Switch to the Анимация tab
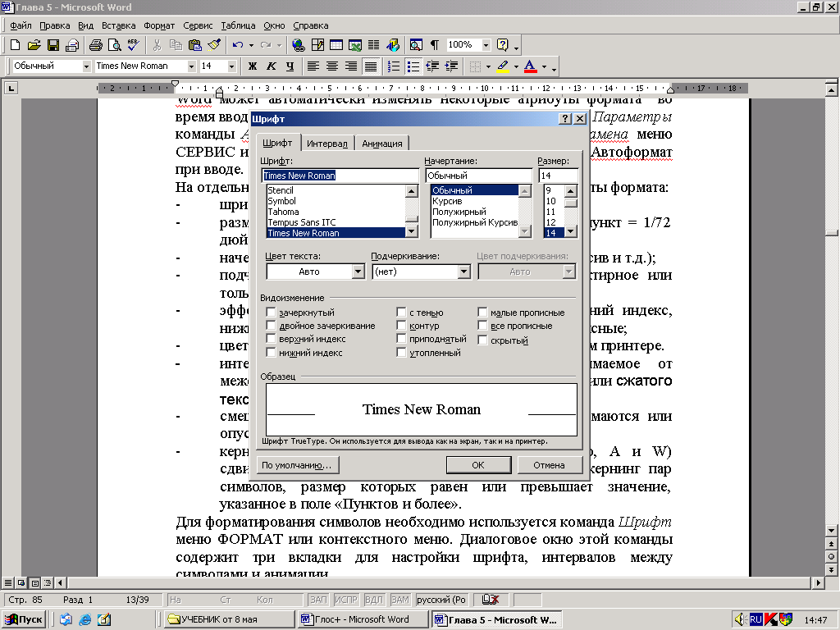The width and height of the screenshot is (840, 630). point(382,144)
